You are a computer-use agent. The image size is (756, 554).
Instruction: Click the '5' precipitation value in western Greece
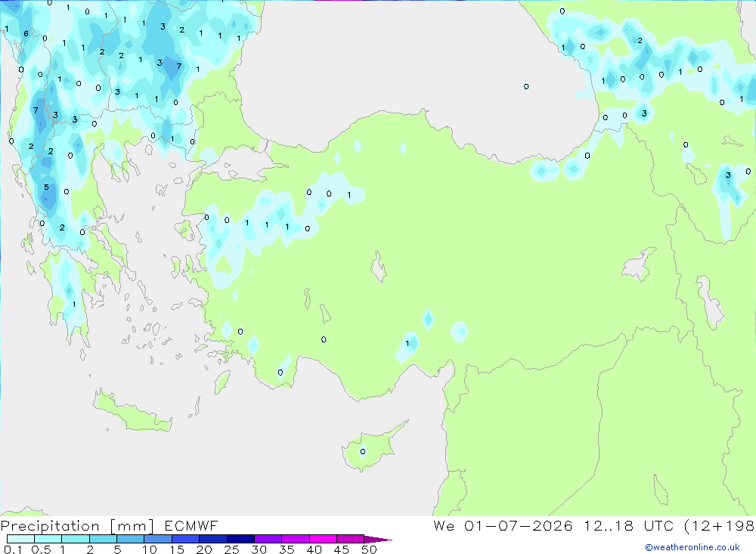point(46,187)
